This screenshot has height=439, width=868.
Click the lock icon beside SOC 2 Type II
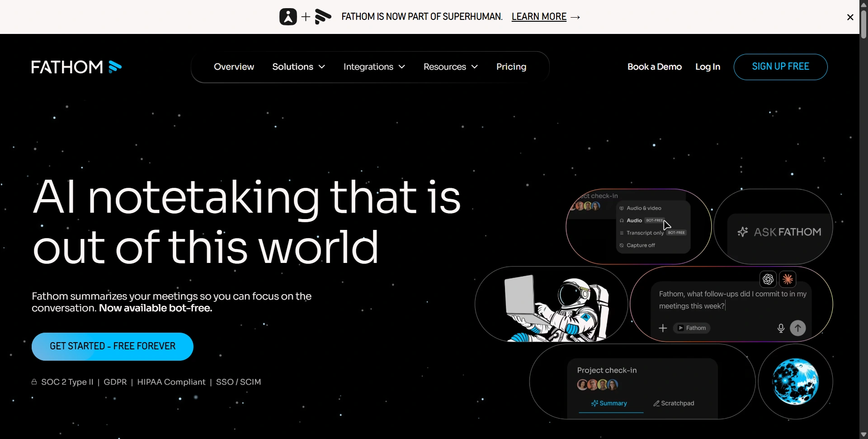[34, 382]
